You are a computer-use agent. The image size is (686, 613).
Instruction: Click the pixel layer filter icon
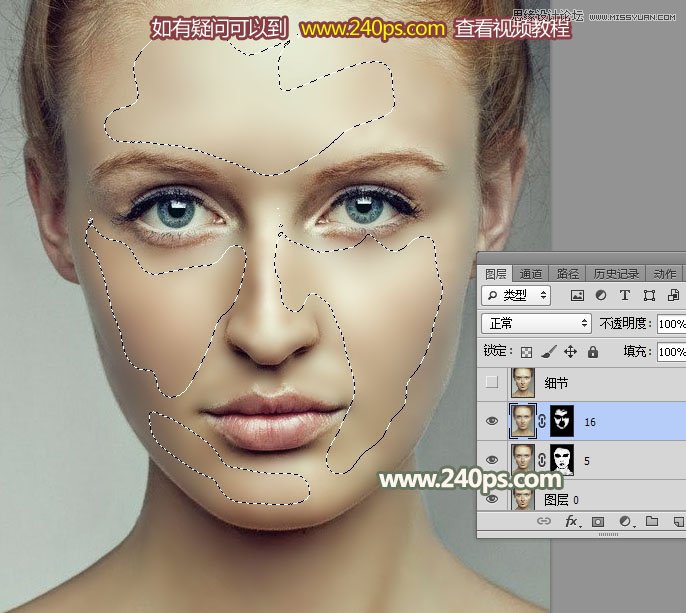click(x=577, y=296)
